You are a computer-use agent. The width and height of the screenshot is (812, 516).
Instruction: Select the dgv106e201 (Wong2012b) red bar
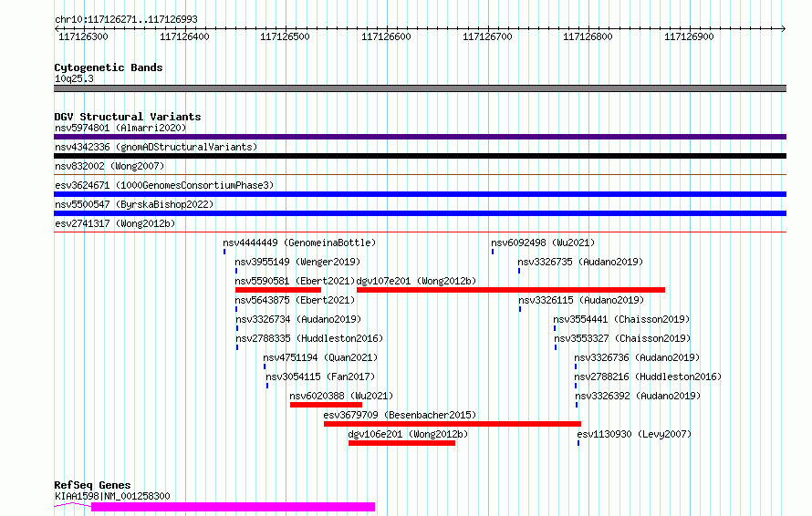tap(401, 443)
